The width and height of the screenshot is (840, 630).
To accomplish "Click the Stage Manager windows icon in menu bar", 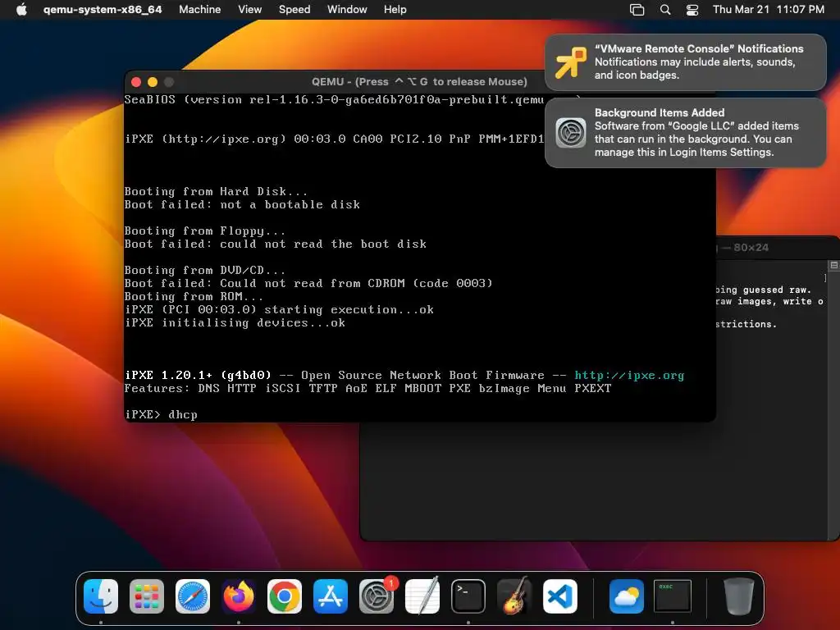I will 637,10.
